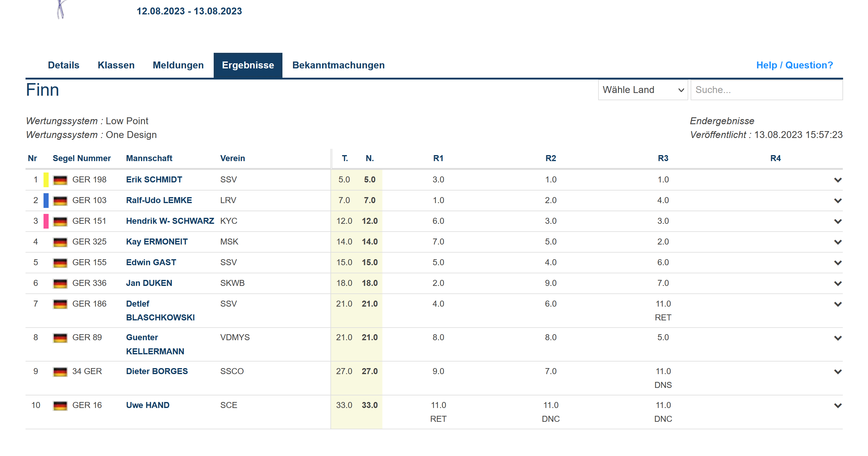Click the VDMYS club cell
Image resolution: width=868 pixels, height=456 pixels.
click(235, 337)
